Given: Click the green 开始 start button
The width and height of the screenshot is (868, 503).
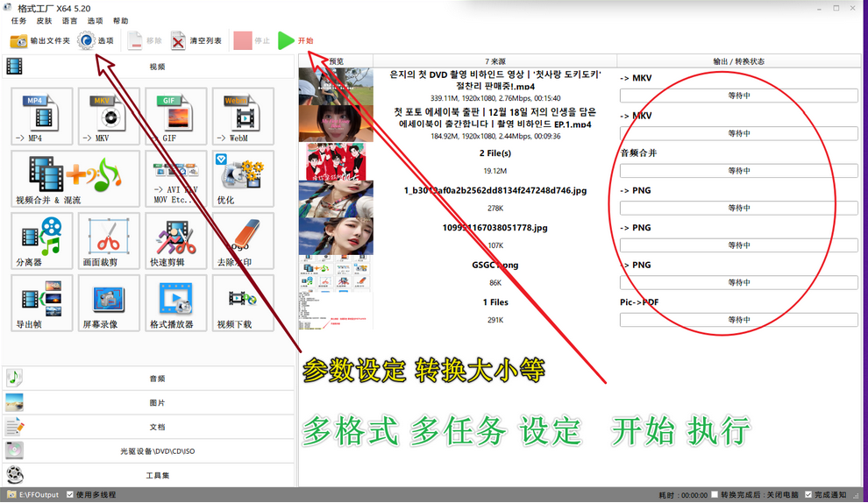Looking at the screenshot, I should 295,41.
